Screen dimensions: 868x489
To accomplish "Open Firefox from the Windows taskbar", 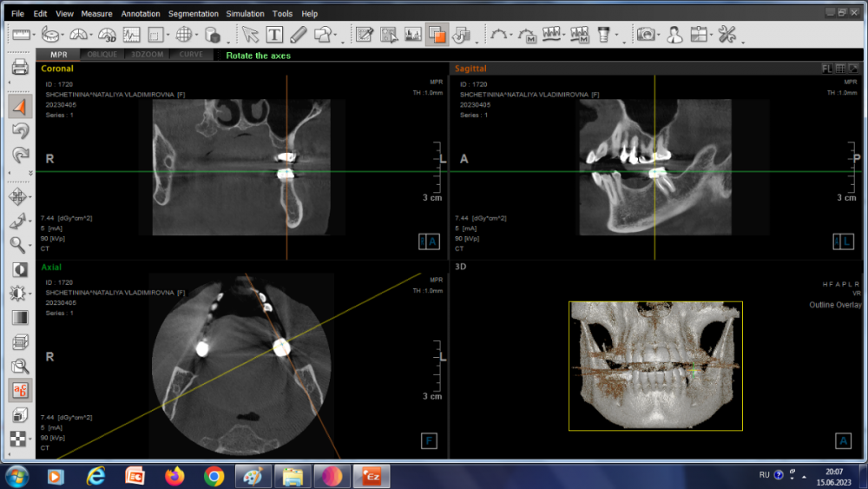I will tap(174, 476).
